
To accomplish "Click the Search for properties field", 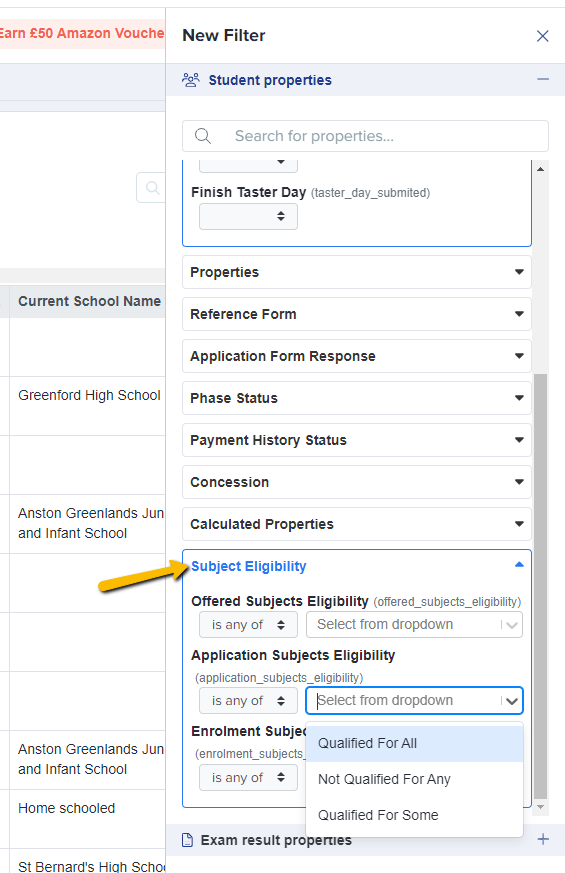I will (x=365, y=136).
